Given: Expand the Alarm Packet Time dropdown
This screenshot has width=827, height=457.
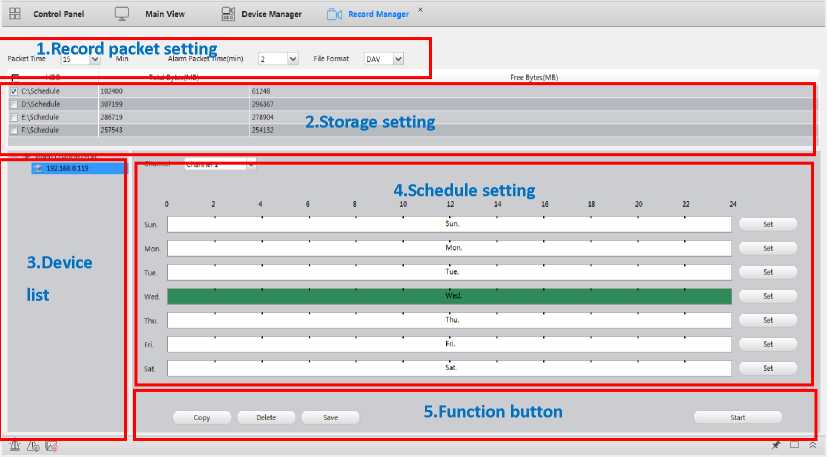Looking at the screenshot, I should [x=292, y=59].
